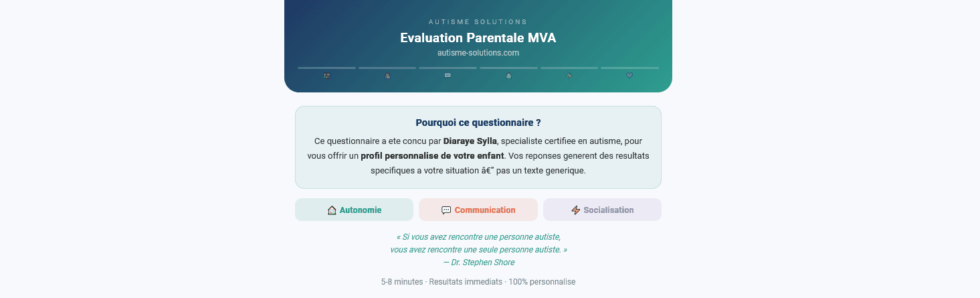Select the Autonomie category pill
Image resolution: width=980 pixels, height=298 pixels.
[x=354, y=210]
